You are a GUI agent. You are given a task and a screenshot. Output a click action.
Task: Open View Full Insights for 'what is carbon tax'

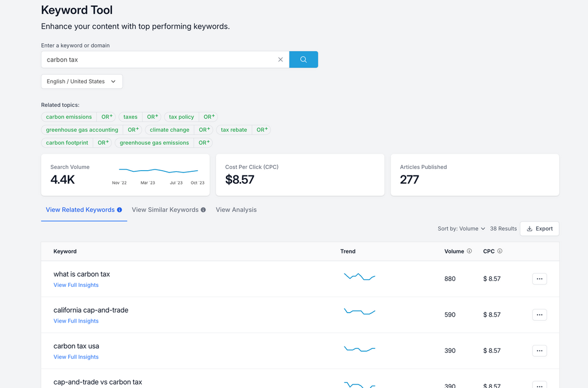76,285
